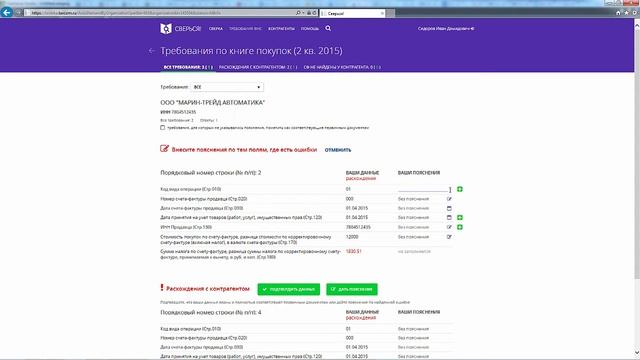Open the КОНТРАГЕНТЫ menu item

[281, 29]
